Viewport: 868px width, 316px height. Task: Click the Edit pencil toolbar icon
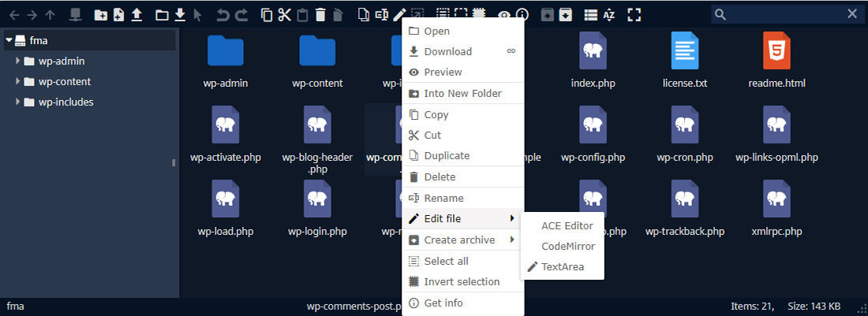(400, 15)
